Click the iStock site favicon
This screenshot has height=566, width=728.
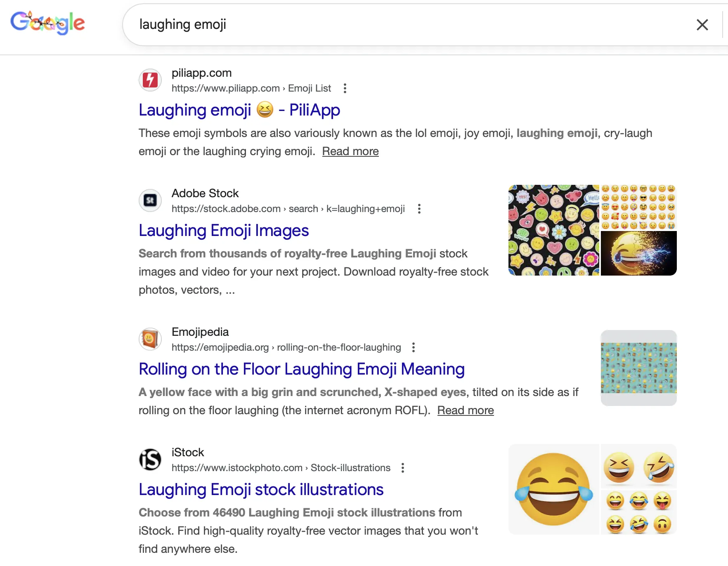[150, 460]
